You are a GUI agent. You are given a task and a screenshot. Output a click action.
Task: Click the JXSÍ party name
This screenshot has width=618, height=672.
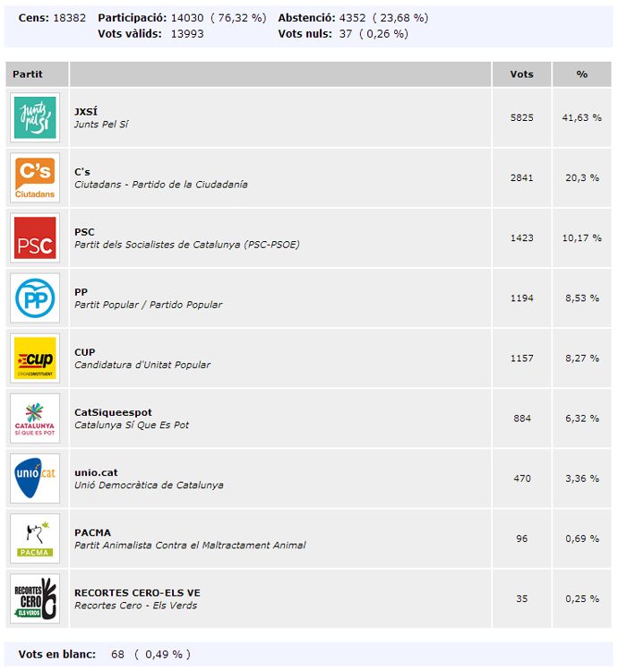tap(86, 112)
